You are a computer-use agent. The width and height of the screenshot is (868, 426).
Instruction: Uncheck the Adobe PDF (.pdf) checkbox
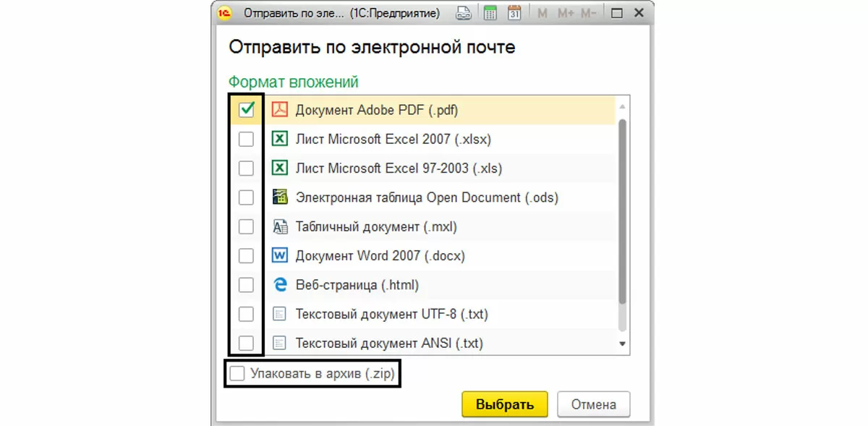[247, 110]
